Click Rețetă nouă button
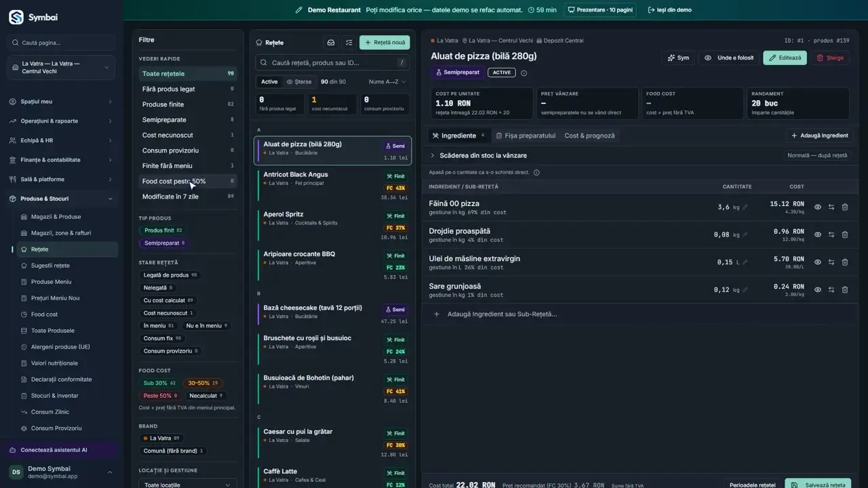The height and width of the screenshot is (488, 868). (384, 42)
